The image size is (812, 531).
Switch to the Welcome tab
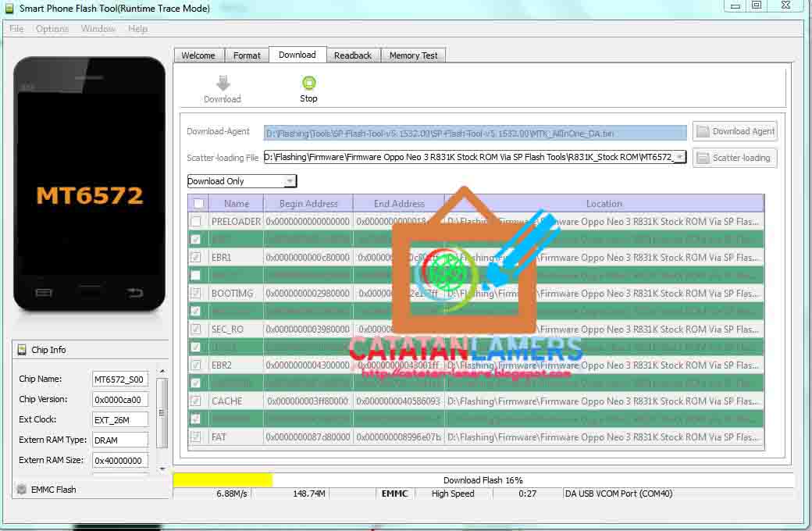pyautogui.click(x=198, y=55)
